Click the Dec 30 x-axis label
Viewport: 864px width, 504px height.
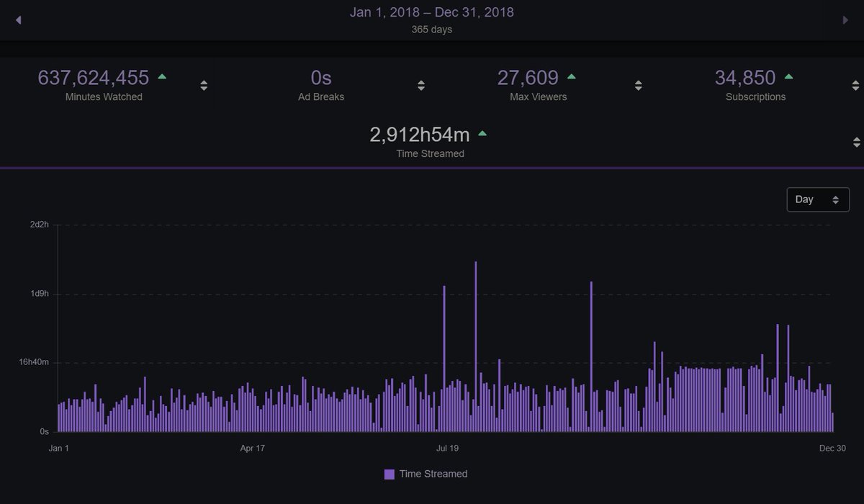[x=832, y=448]
